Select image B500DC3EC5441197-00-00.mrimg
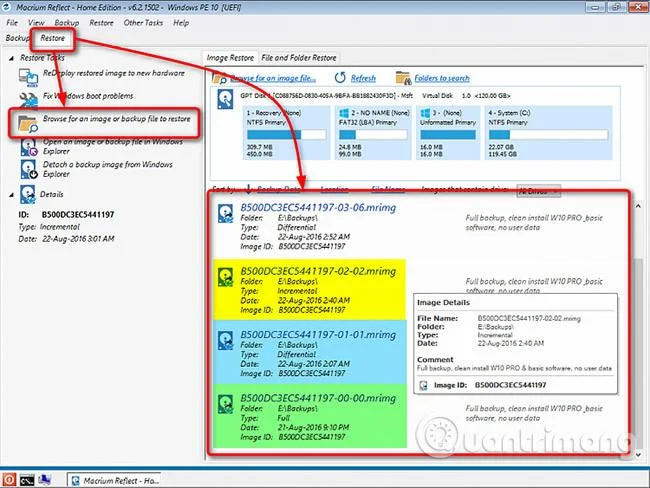The height and width of the screenshot is (488, 650). pos(318,398)
